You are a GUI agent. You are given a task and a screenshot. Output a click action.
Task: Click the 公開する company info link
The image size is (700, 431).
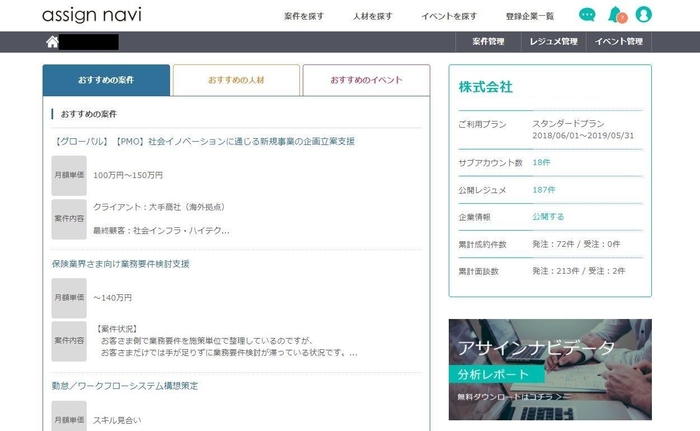pos(548,217)
